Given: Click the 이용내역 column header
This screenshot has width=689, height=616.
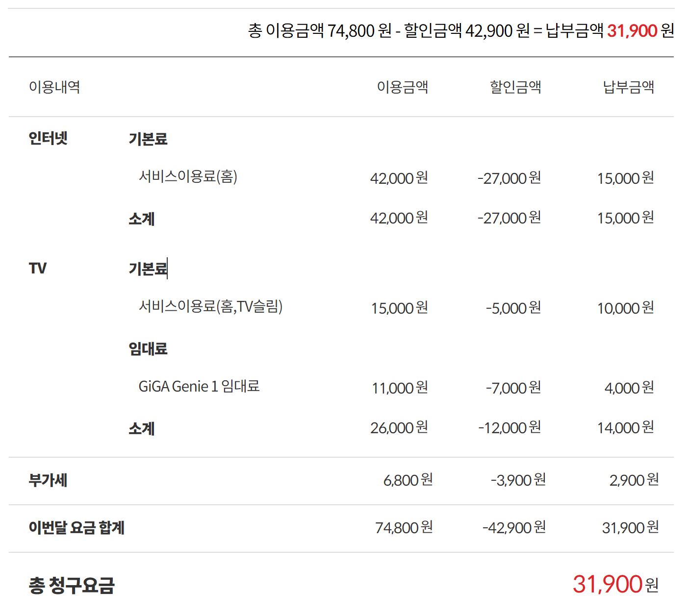Looking at the screenshot, I should click(54, 87).
